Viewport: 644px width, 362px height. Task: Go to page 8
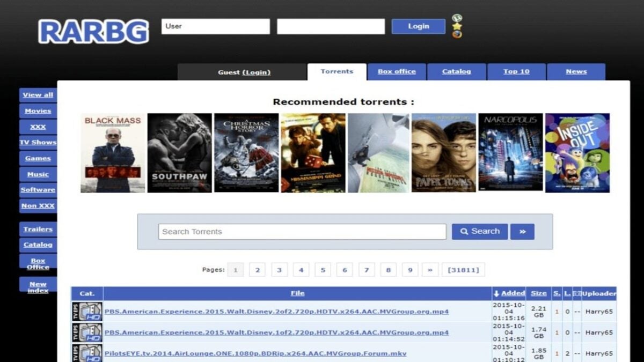tap(388, 270)
